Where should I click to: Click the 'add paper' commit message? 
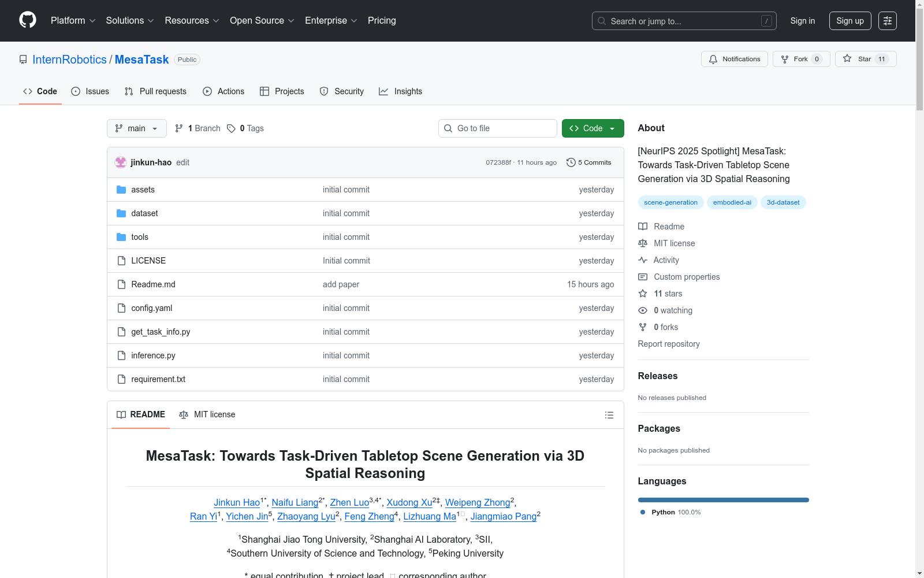point(341,284)
